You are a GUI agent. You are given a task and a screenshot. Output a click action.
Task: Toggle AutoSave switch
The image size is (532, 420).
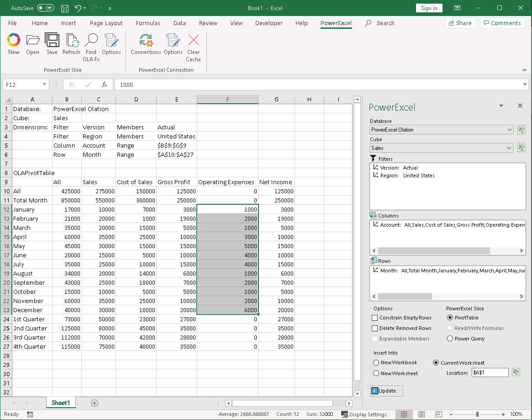pyautogui.click(x=46, y=8)
